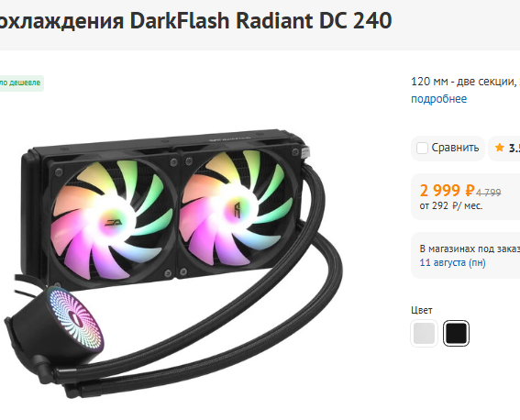The image size is (520, 420).
Task: Tick the Сравнить compare checkbox
Action: 422,148
